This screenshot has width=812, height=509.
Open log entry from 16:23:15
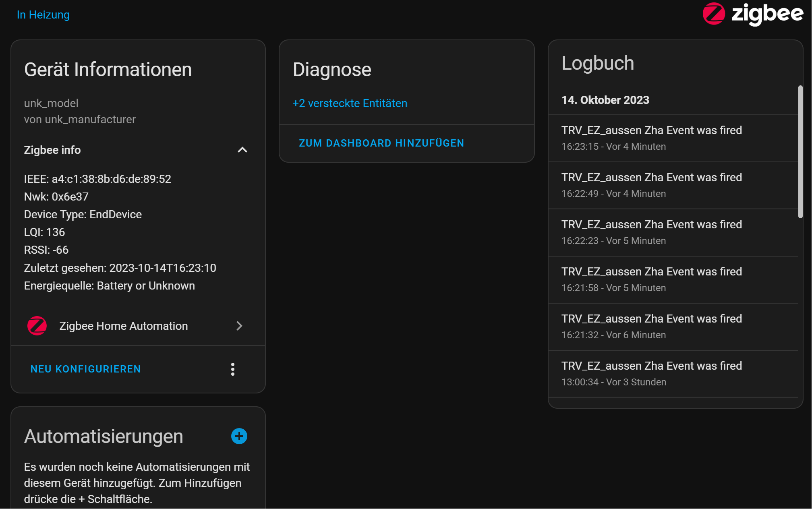pyautogui.click(x=673, y=138)
